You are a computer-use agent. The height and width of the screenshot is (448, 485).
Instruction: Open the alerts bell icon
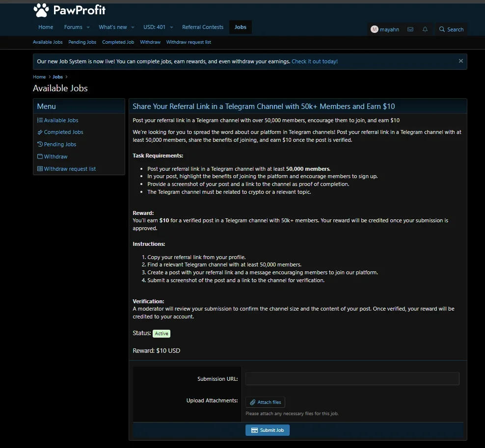tap(425, 29)
